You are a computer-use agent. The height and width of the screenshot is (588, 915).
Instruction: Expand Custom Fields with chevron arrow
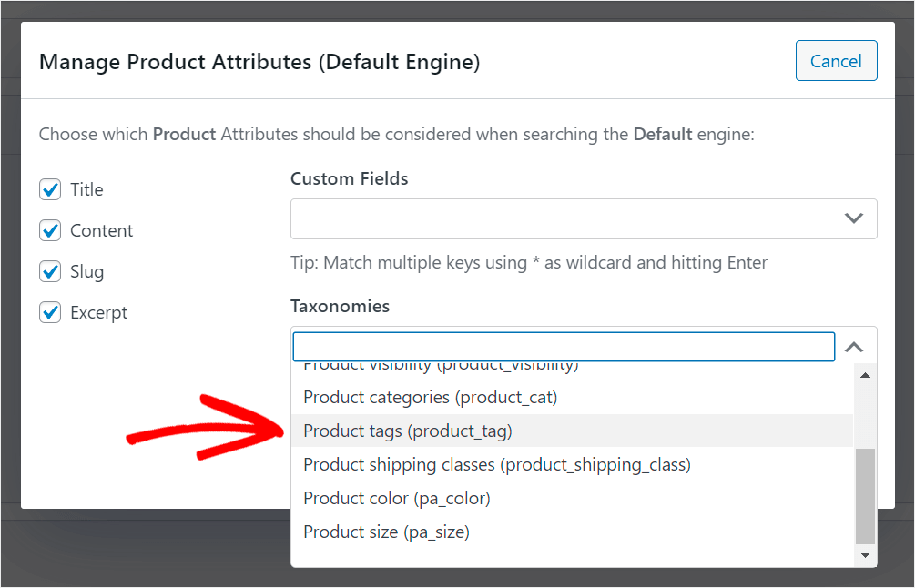854,218
